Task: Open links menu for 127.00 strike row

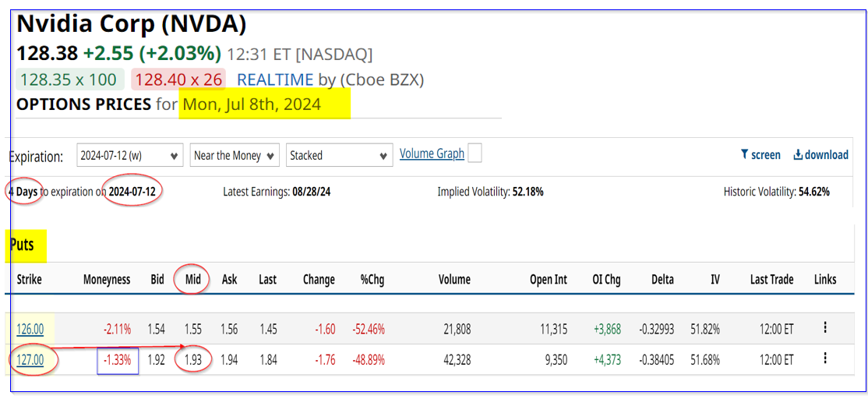Action: click(x=824, y=358)
